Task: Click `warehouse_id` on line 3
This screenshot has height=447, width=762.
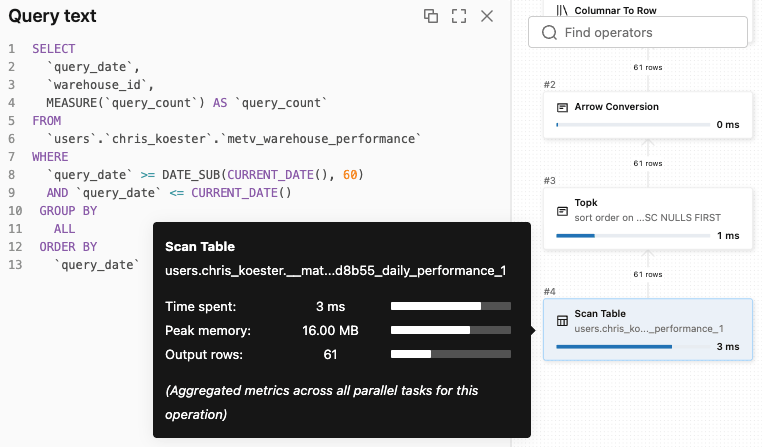Action: coord(97,85)
